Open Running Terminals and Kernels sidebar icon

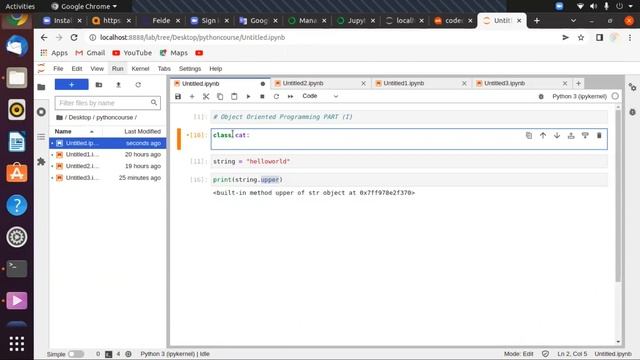click(41, 112)
